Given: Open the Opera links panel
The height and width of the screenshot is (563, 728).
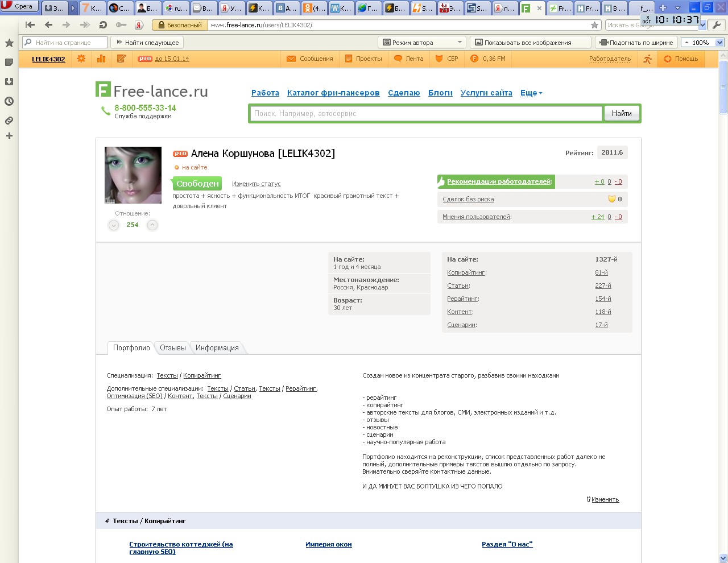Looking at the screenshot, I should click(9, 121).
